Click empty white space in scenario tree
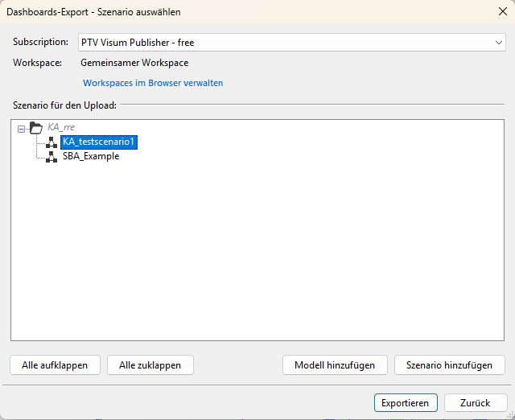Screen dimensions: 515x420 click(x=257, y=249)
